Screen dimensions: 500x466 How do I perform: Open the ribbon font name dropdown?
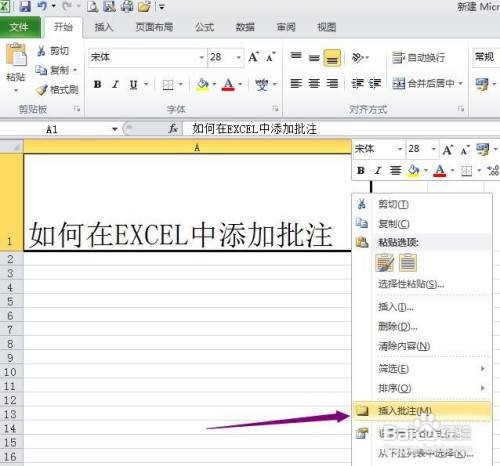202,57
